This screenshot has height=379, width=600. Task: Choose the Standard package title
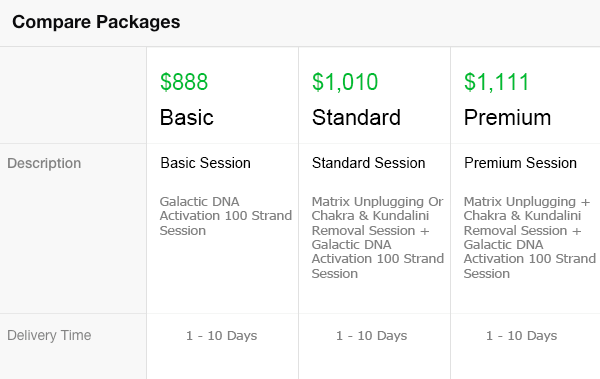point(356,117)
